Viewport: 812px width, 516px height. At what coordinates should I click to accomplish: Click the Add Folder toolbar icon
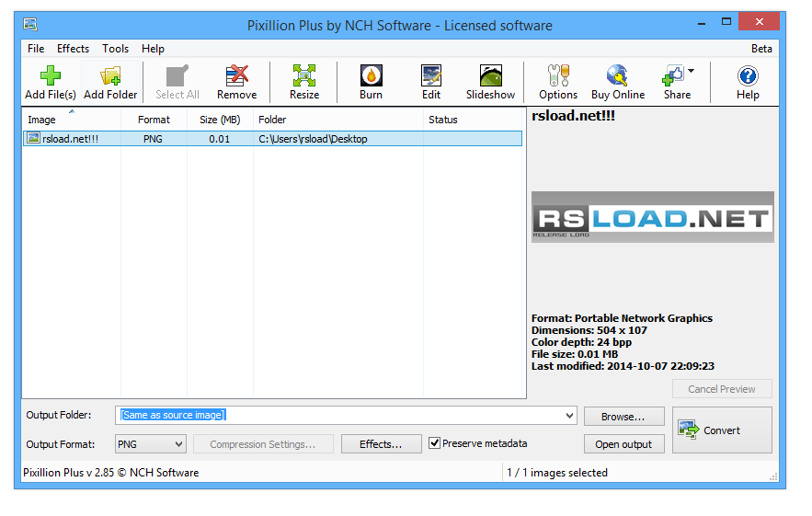coord(110,76)
